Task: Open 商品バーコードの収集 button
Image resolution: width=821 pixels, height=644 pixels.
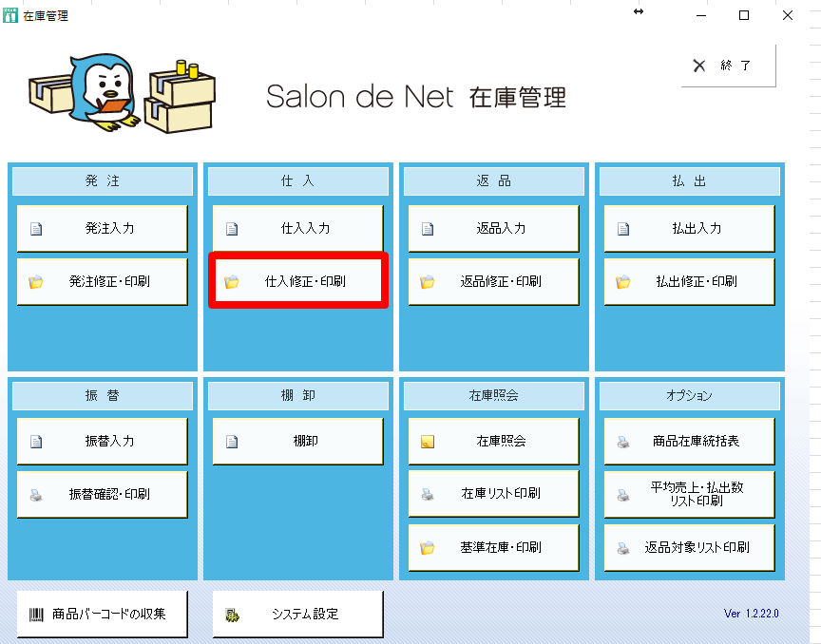Action: tap(102, 615)
